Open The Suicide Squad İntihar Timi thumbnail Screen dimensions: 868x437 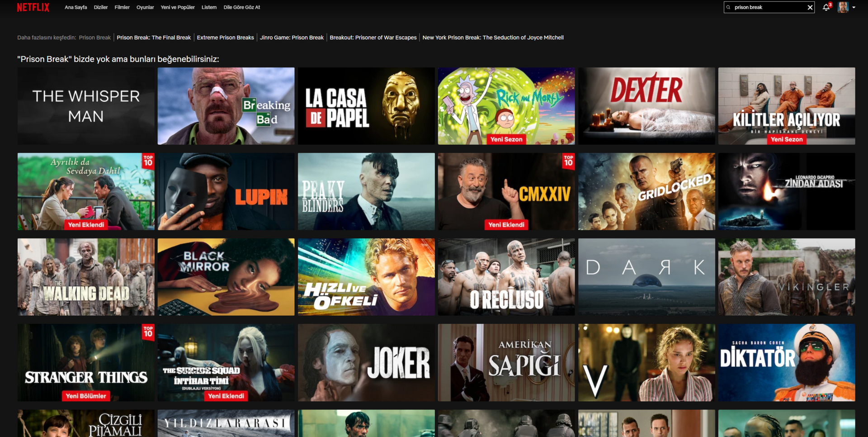click(226, 362)
